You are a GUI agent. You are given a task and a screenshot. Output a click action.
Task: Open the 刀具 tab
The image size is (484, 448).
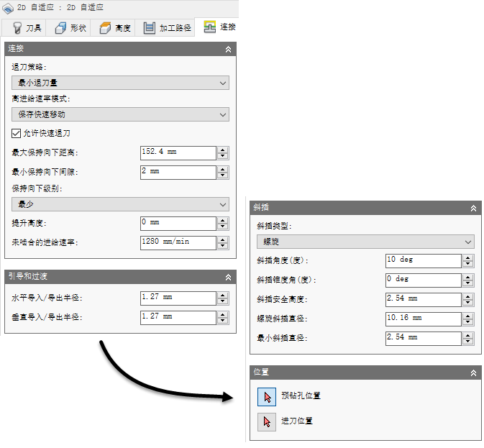coord(24,28)
